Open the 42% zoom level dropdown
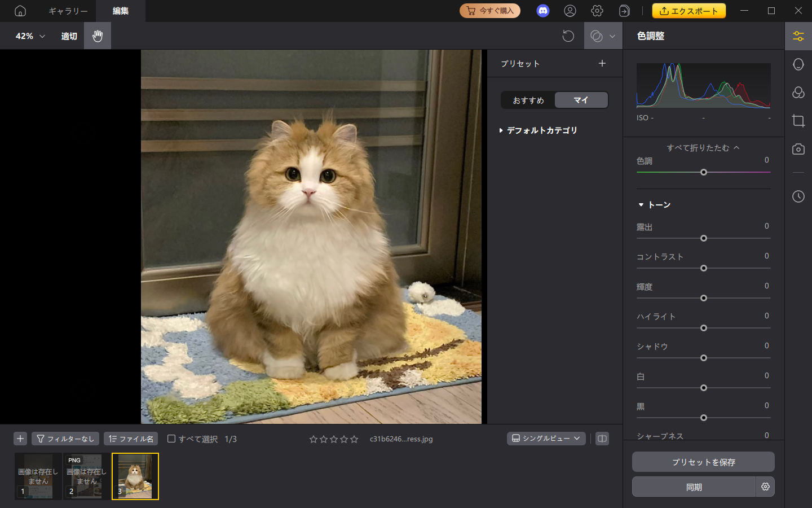The width and height of the screenshot is (812, 508). click(28, 36)
